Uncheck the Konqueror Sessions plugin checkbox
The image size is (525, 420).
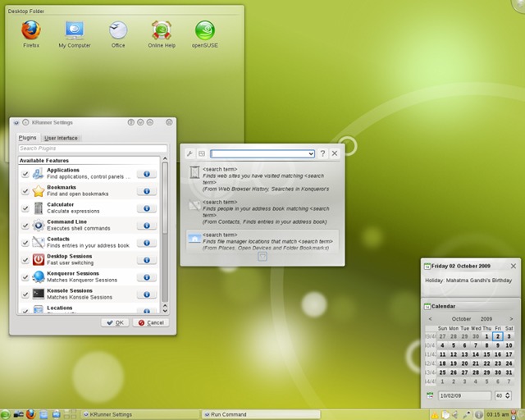25,277
